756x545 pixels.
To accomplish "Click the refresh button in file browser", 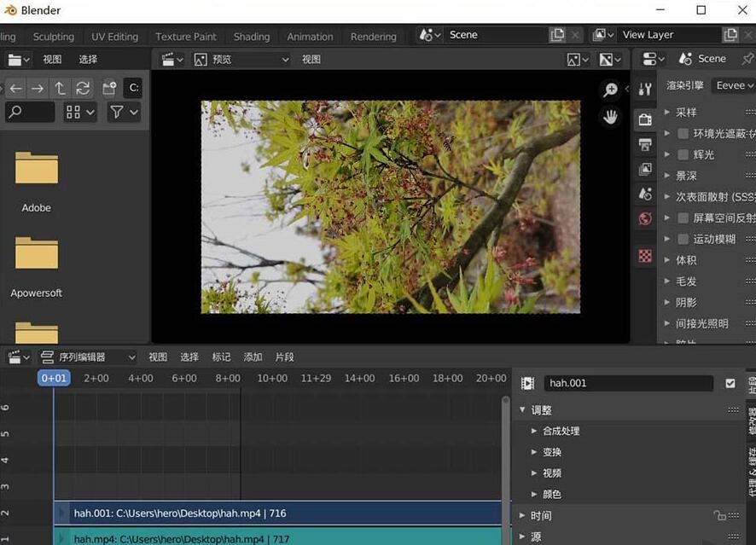I will pos(84,88).
